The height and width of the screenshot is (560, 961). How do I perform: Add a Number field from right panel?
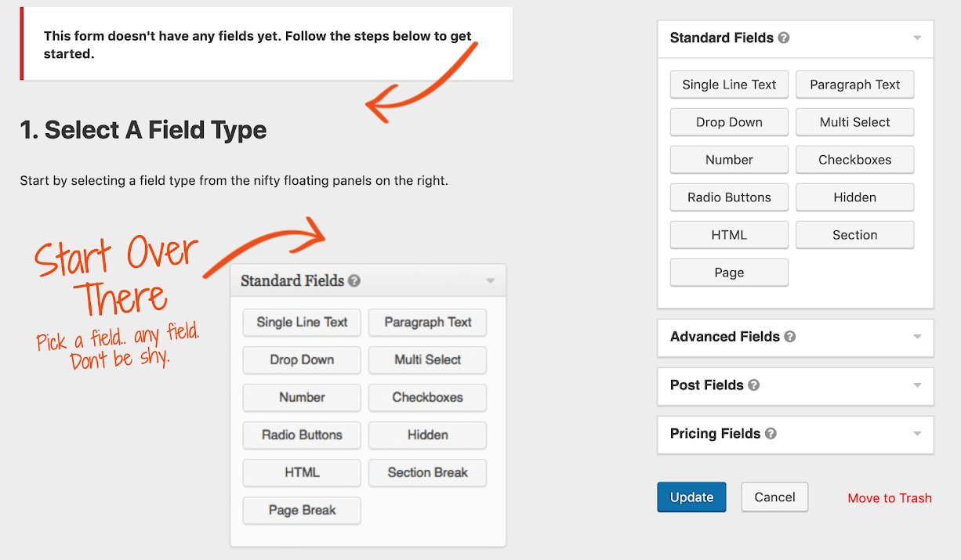(x=729, y=160)
